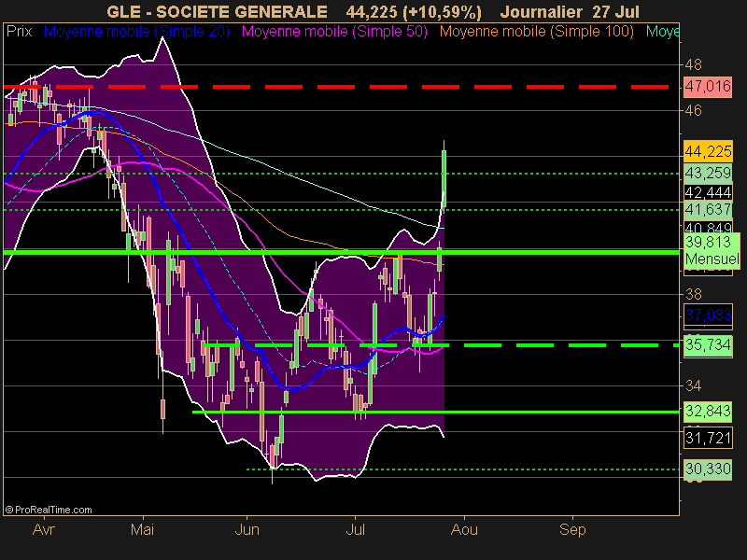Viewport: 747px width, 560px height.
Task: Select 'Moyenne mobile (Simple 100)' legend label
Action: [x=536, y=32]
